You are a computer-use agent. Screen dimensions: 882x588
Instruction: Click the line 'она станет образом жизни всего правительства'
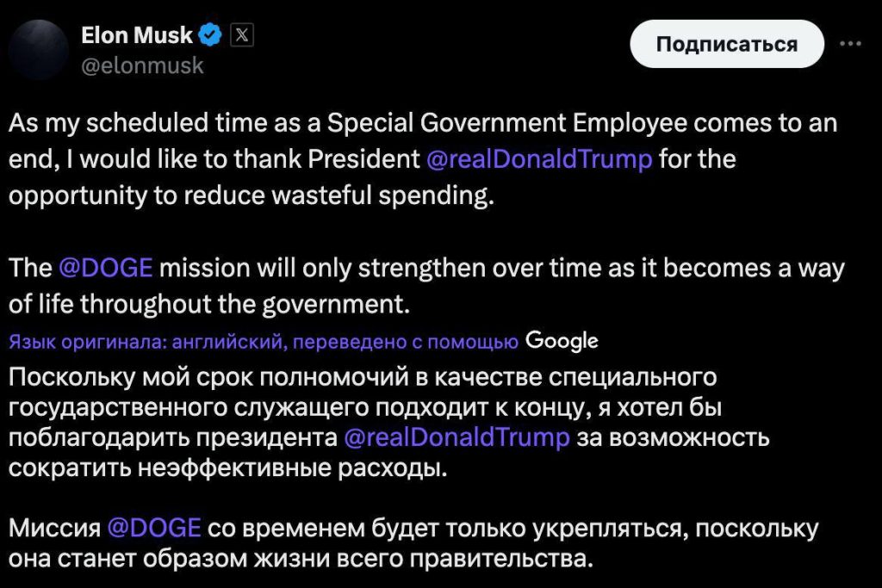click(x=301, y=557)
